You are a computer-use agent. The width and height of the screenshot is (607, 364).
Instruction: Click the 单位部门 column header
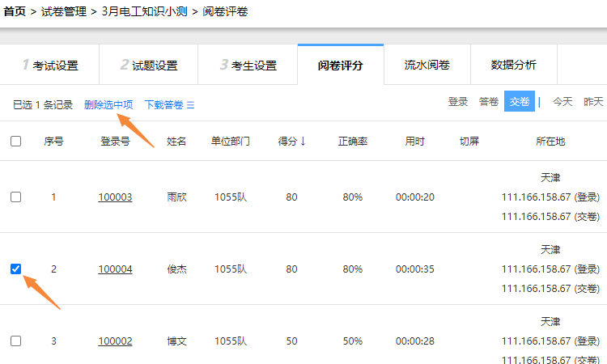[231, 142]
